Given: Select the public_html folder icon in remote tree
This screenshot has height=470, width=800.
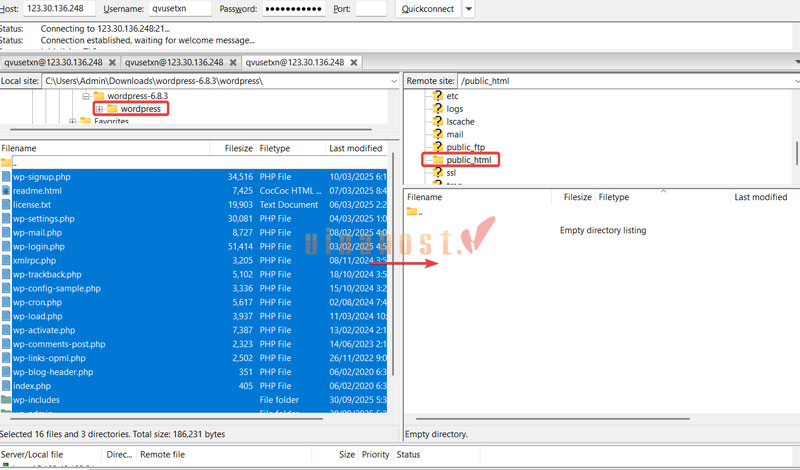Looking at the screenshot, I should 437,160.
